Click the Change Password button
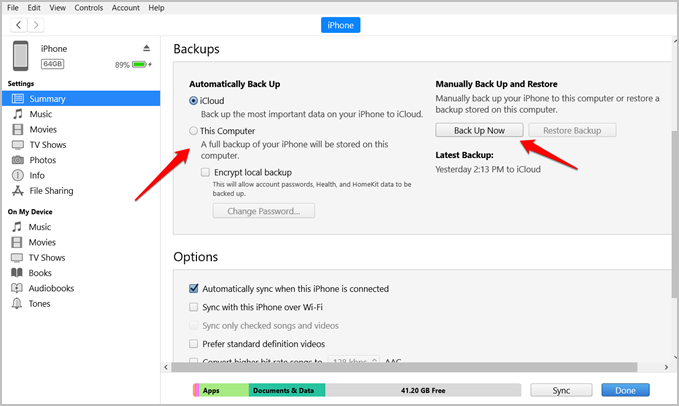This screenshot has width=679, height=406. click(x=264, y=211)
